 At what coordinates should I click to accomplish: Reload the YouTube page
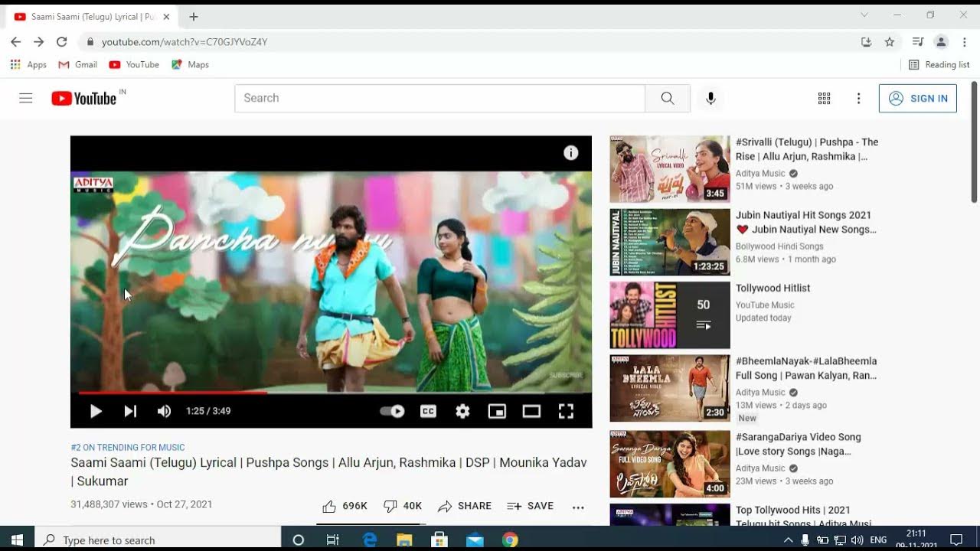[62, 41]
